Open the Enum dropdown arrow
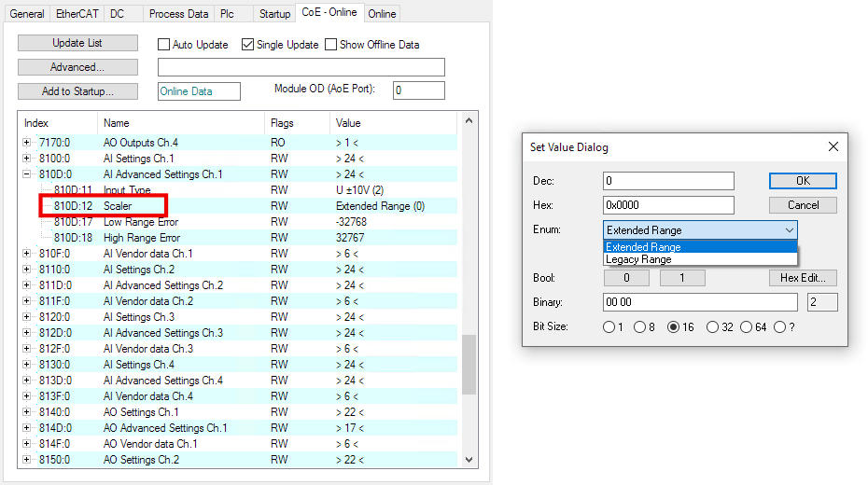 (x=790, y=230)
